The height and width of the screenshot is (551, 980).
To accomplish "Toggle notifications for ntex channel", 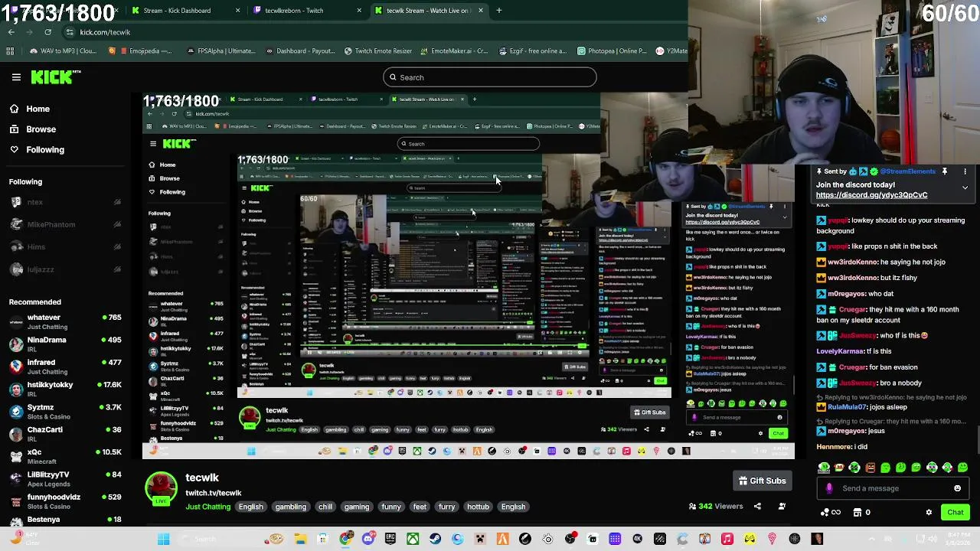I will click(x=117, y=202).
